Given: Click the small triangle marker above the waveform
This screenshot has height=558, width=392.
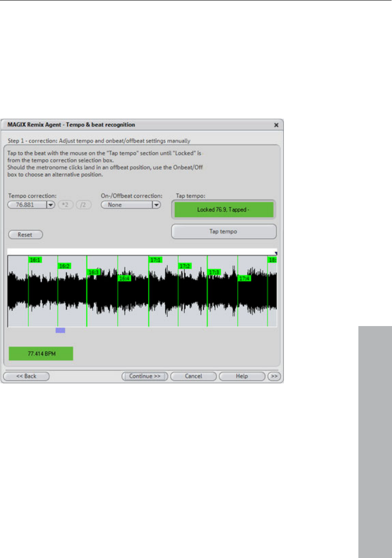Looking at the screenshot, I should point(276,254).
